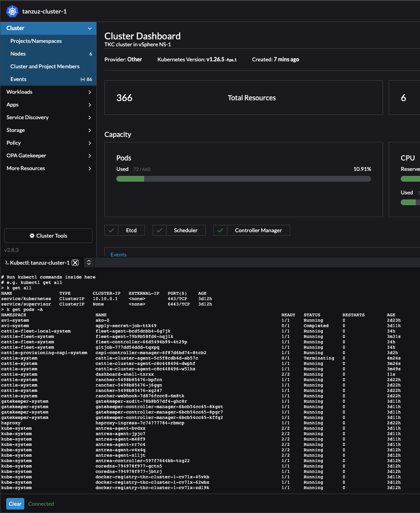The width and height of the screenshot is (420, 513).
Task: Open the Events page in sidebar
Action: coord(48,79)
